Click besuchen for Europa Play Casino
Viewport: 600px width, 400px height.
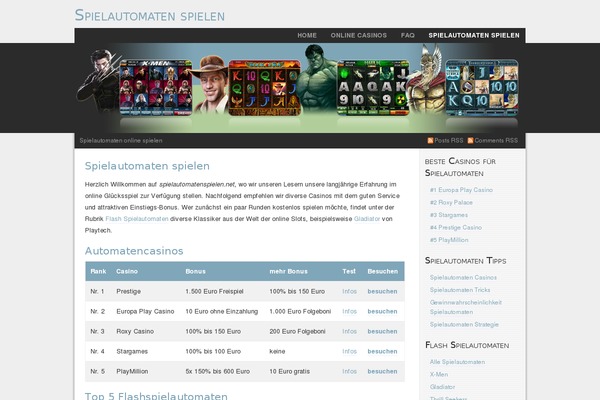tap(382, 311)
